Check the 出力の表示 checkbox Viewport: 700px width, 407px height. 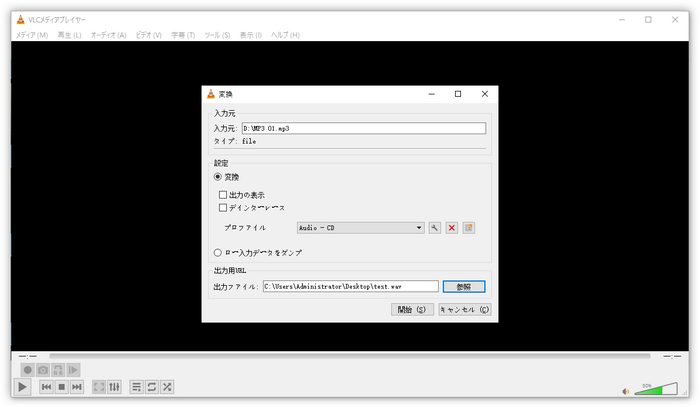[223, 195]
